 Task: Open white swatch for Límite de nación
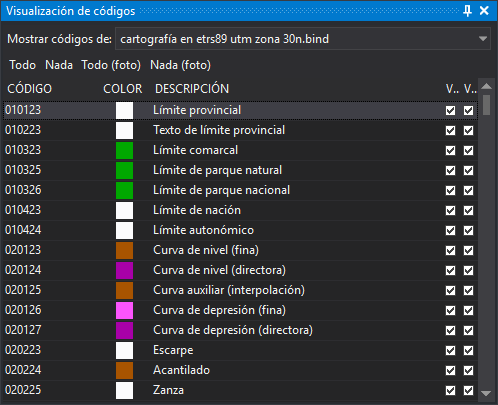pos(124,210)
